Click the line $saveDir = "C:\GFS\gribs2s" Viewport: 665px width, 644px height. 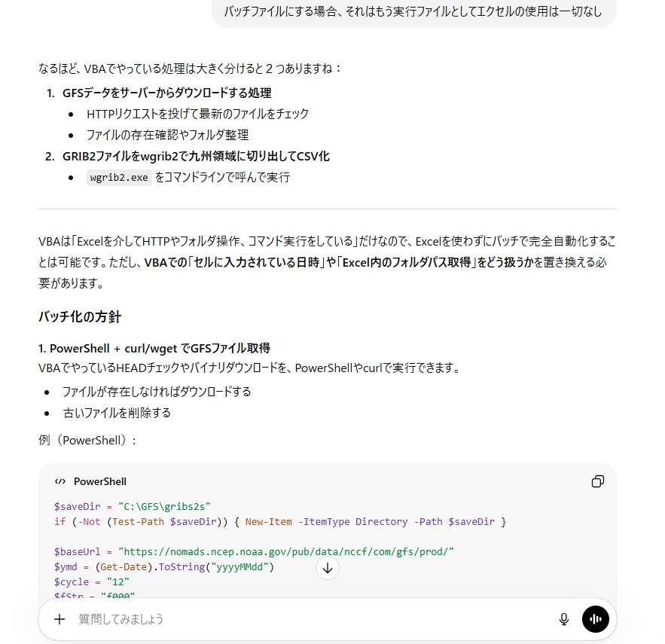[x=133, y=507]
